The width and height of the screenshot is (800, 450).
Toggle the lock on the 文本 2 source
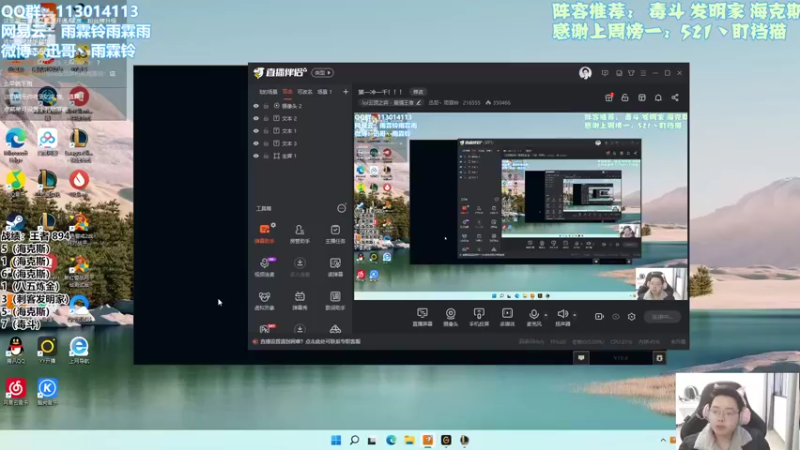click(266, 118)
